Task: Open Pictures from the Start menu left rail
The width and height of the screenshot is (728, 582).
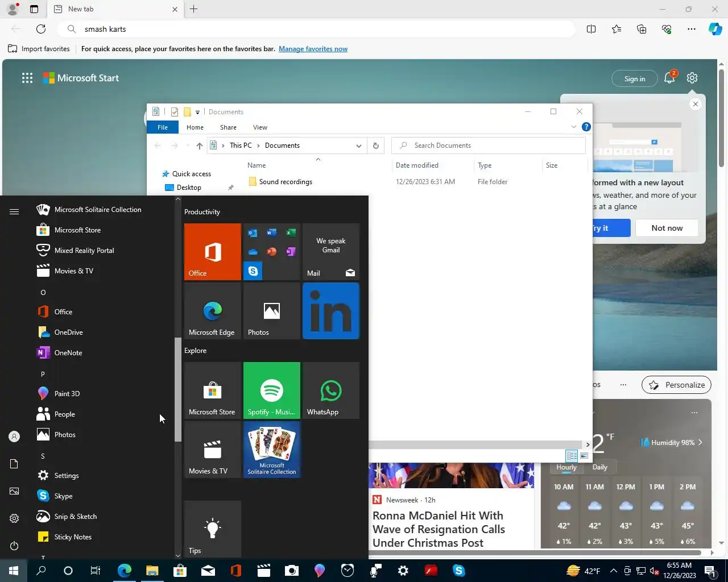Action: pyautogui.click(x=14, y=491)
